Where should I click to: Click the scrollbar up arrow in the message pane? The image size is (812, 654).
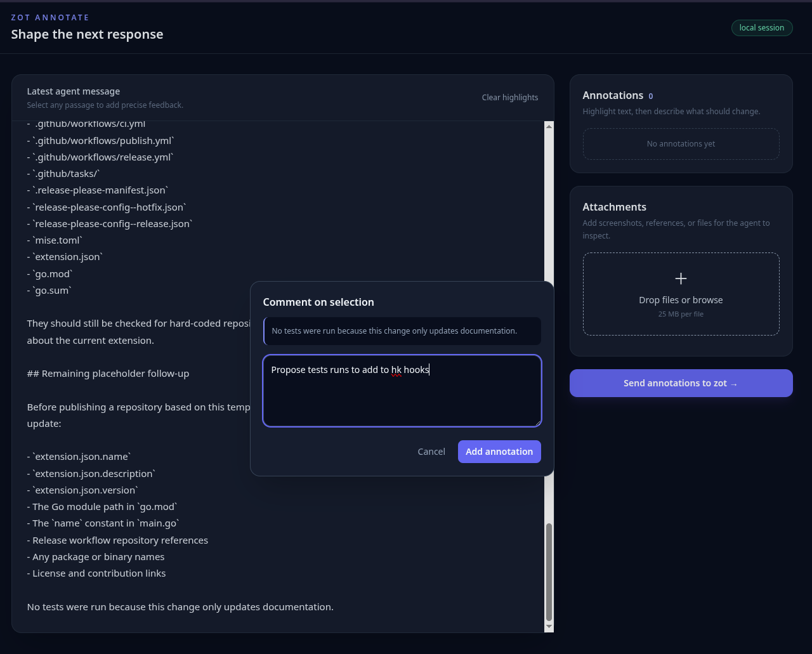549,126
